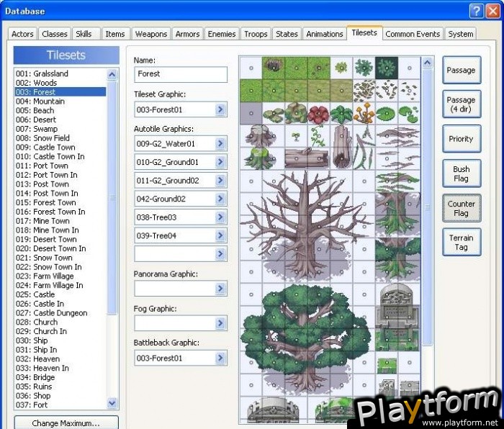This screenshot has height=429, width=504.
Task: Toggle flag on the yellow-green flower tile
Action: (x=341, y=68)
